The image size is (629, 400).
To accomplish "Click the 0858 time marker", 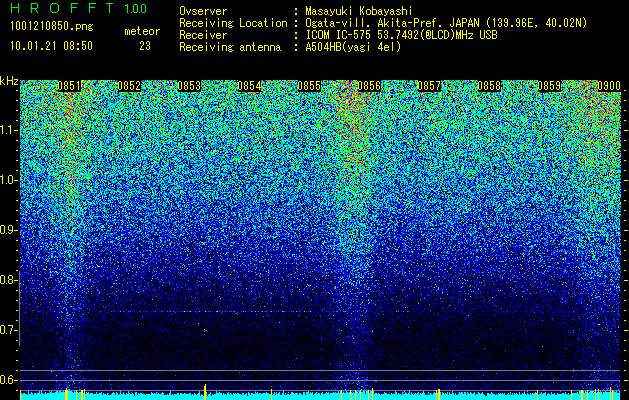I will click(489, 86).
